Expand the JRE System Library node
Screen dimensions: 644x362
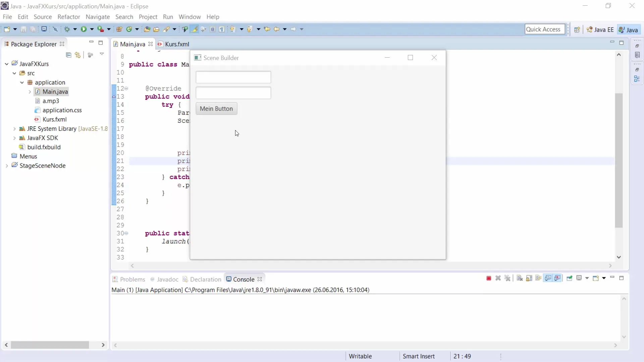click(x=14, y=129)
